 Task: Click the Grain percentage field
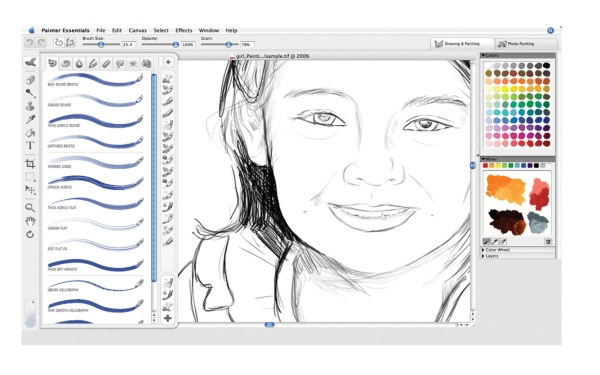point(247,45)
